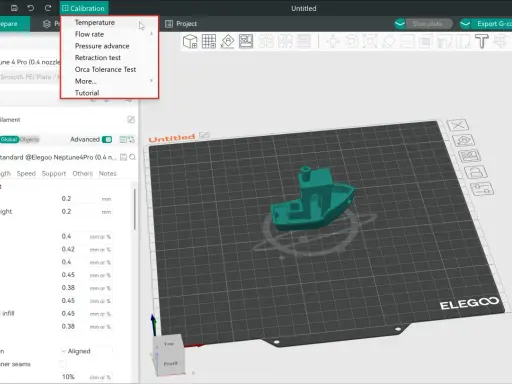
Task: Click the Arrange all objects icon
Action: [x=246, y=41]
